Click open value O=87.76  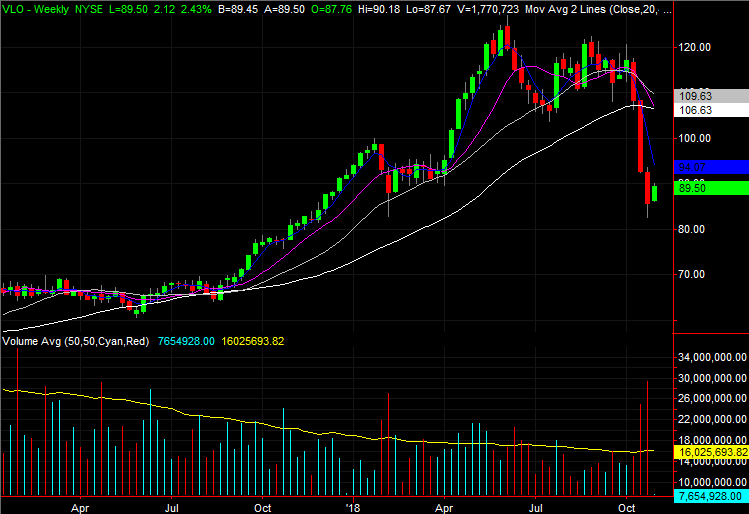coord(331,9)
